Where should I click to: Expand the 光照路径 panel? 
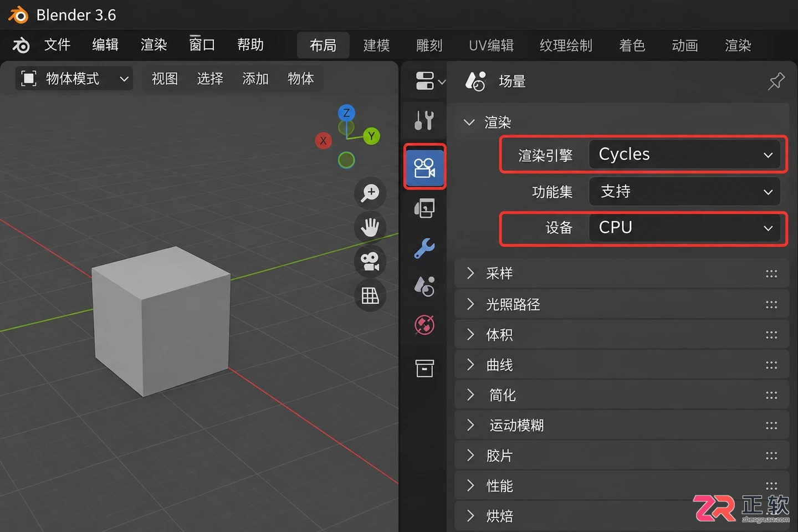pyautogui.click(x=621, y=304)
